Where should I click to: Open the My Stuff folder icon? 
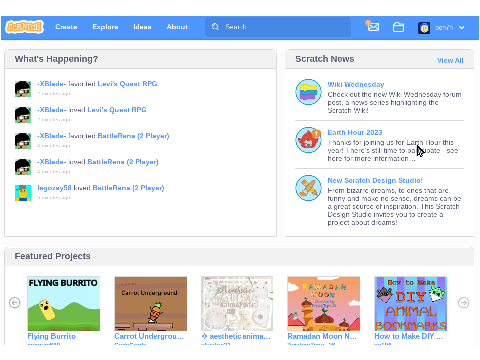[398, 27]
